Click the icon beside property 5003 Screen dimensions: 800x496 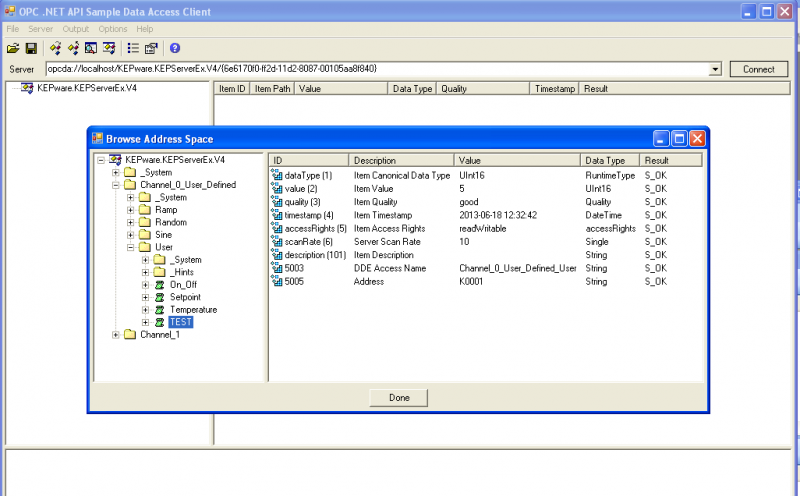pyautogui.click(x=277, y=268)
